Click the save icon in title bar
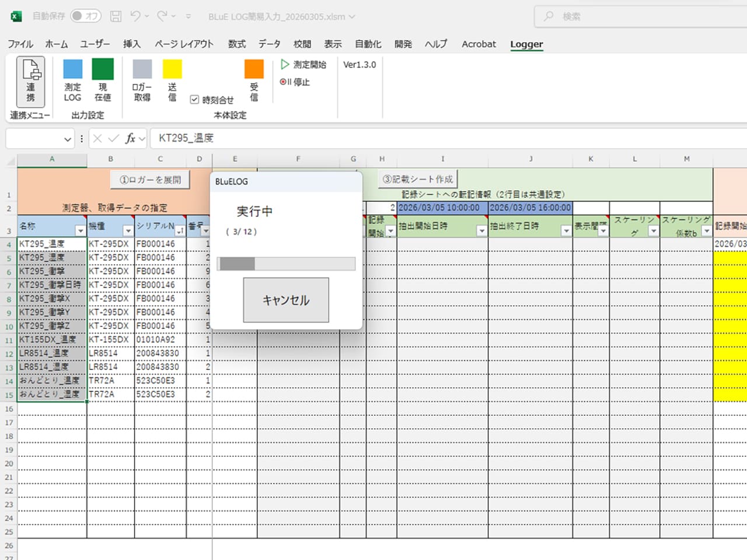 tap(116, 16)
